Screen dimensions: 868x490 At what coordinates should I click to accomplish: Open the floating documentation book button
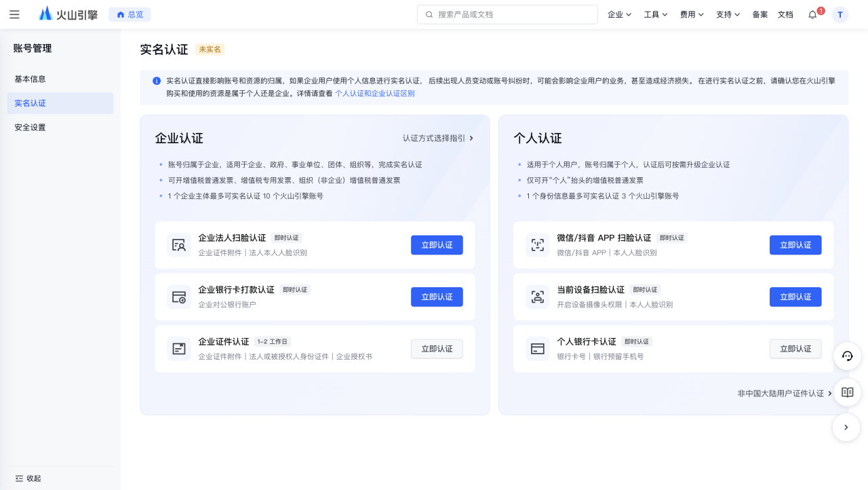[x=847, y=392]
